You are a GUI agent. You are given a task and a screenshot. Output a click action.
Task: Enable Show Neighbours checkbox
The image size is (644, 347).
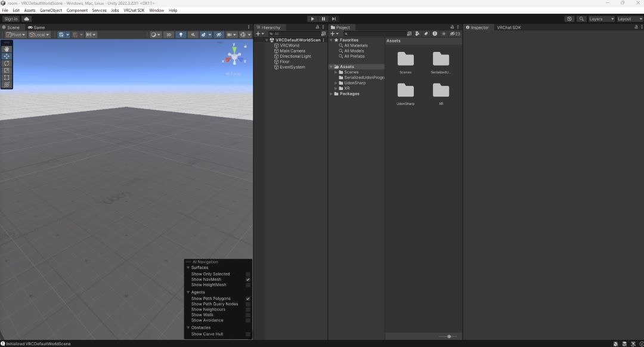click(x=247, y=309)
